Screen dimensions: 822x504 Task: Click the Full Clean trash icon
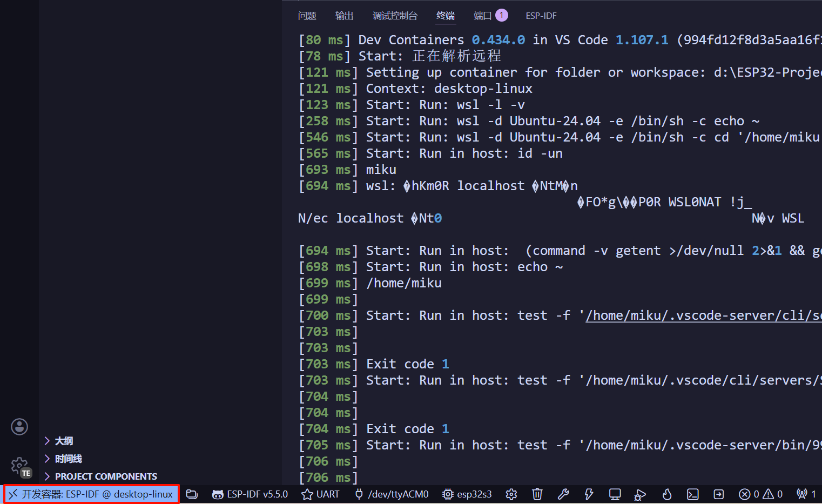pyautogui.click(x=537, y=494)
